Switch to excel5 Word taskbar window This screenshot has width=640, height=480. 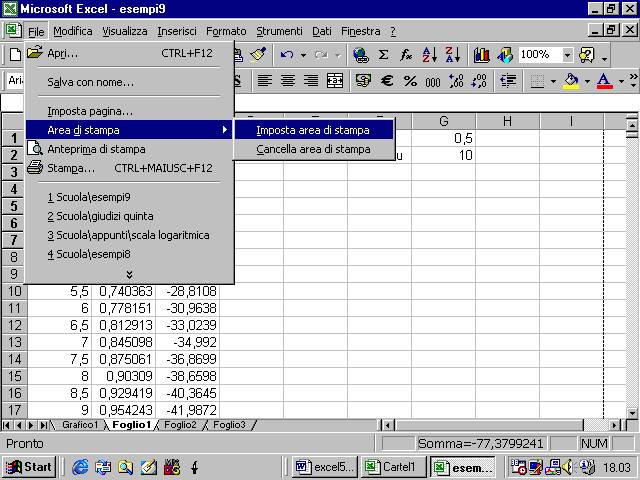click(x=324, y=467)
